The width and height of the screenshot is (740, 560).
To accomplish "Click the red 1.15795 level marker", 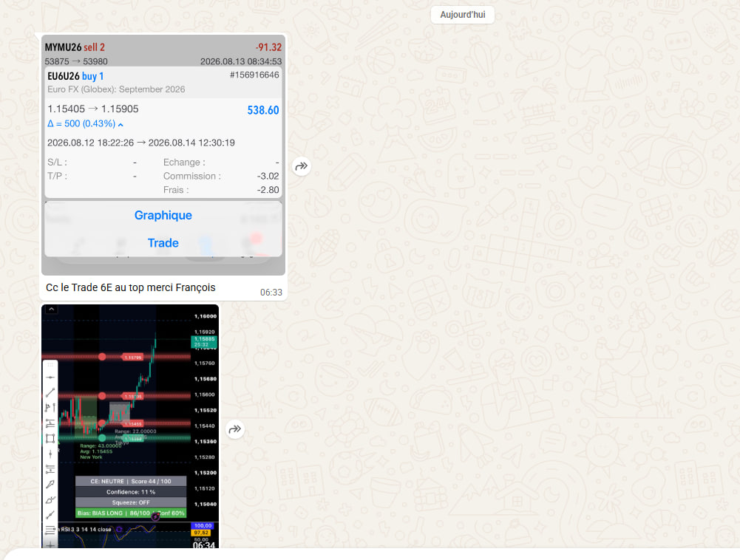I will point(132,357).
